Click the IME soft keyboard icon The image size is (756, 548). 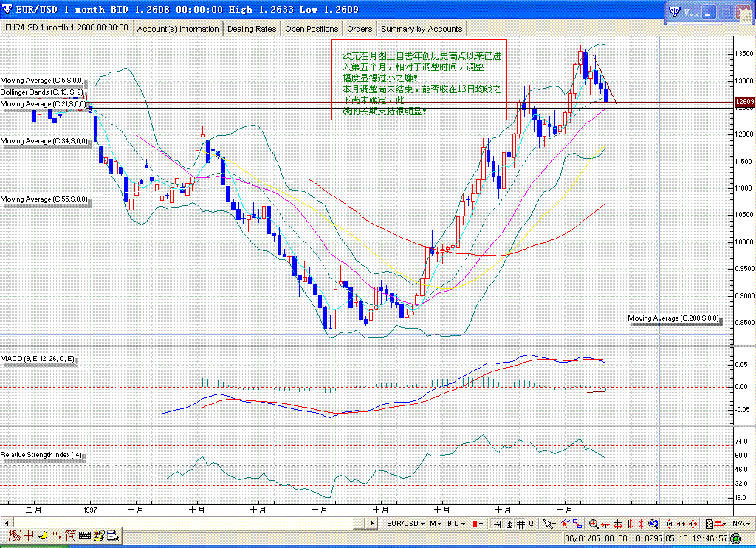(x=85, y=535)
